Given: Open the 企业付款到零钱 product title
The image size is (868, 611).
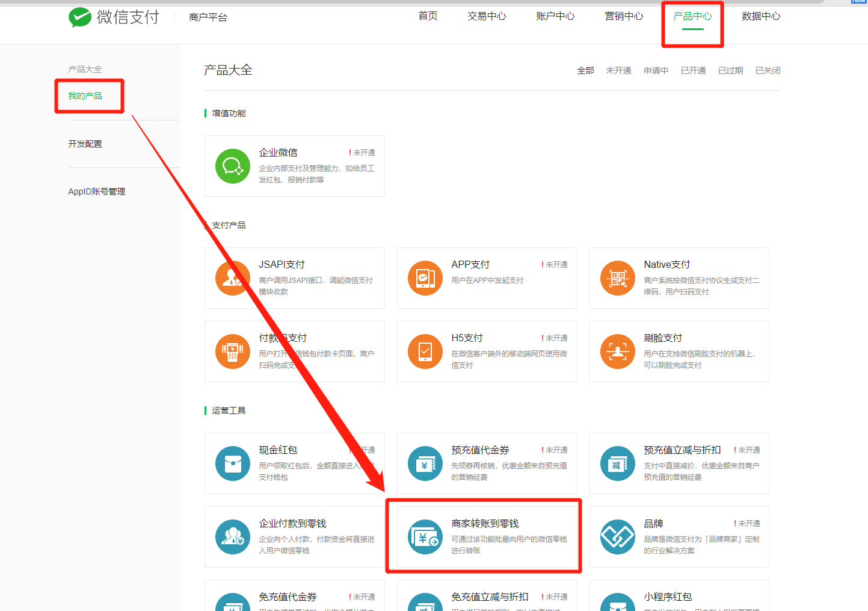Looking at the screenshot, I should pyautogui.click(x=293, y=524).
